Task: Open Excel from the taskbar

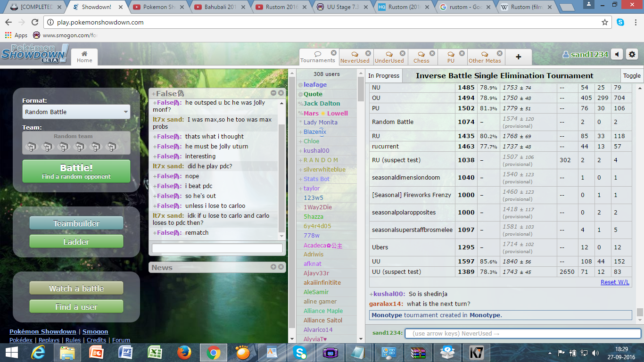Action: [x=155, y=353]
